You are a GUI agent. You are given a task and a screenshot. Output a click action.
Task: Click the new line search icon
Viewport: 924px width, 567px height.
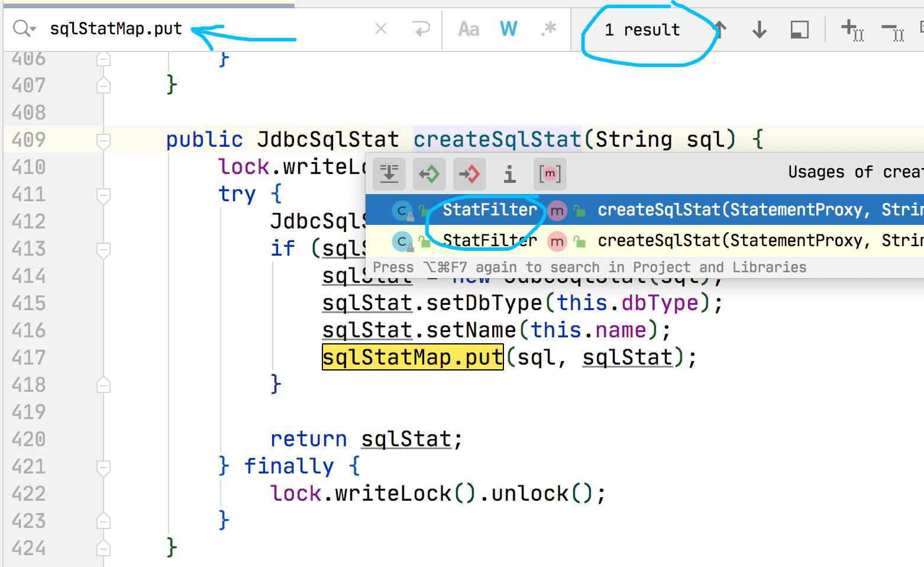(421, 28)
